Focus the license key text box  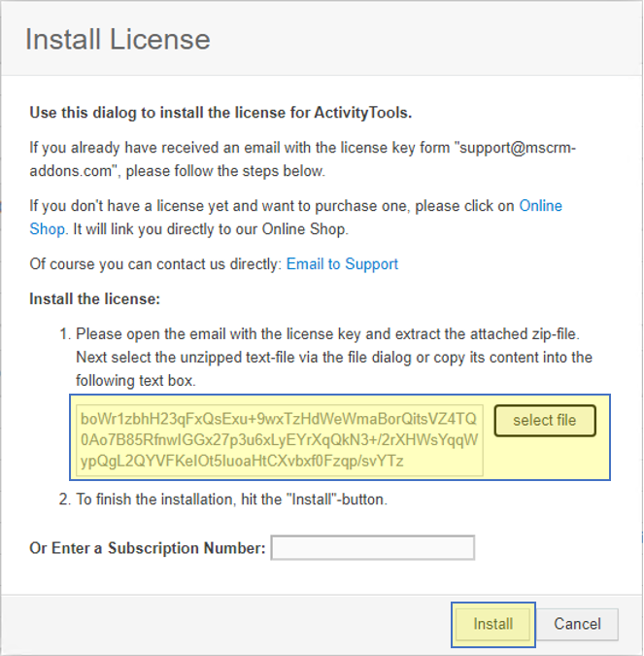coord(280,440)
